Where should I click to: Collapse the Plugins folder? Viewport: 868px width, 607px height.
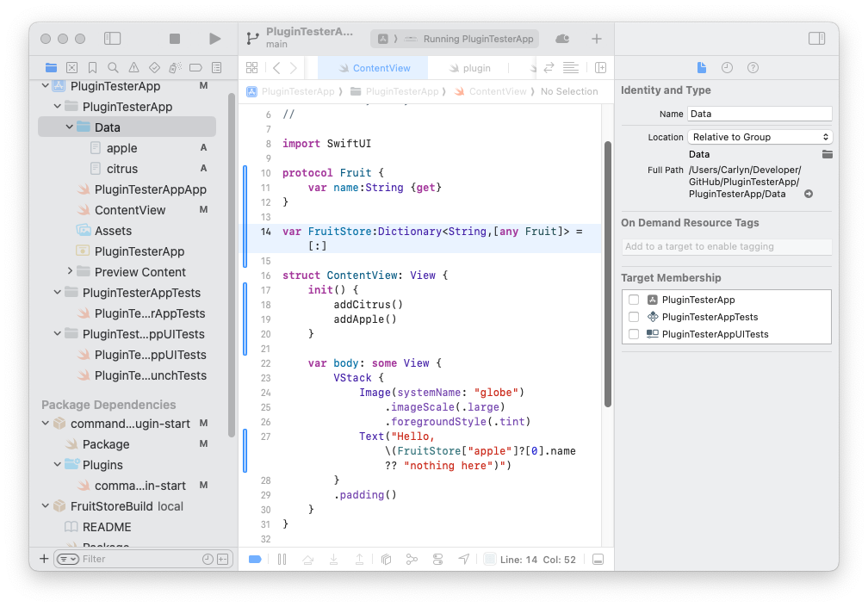point(58,464)
